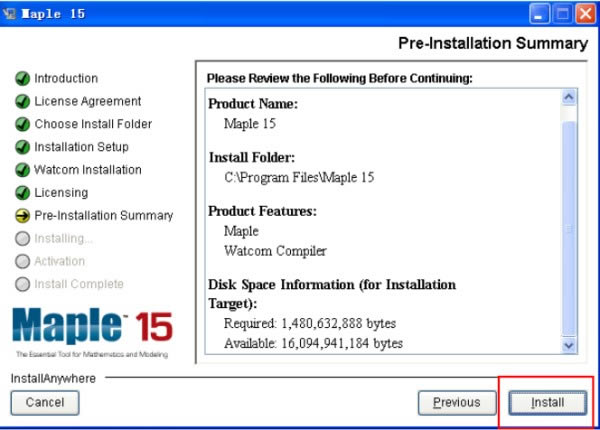The width and height of the screenshot is (600, 430).
Task: Click the grey circle icon beside Installing...
Action: (x=23, y=238)
